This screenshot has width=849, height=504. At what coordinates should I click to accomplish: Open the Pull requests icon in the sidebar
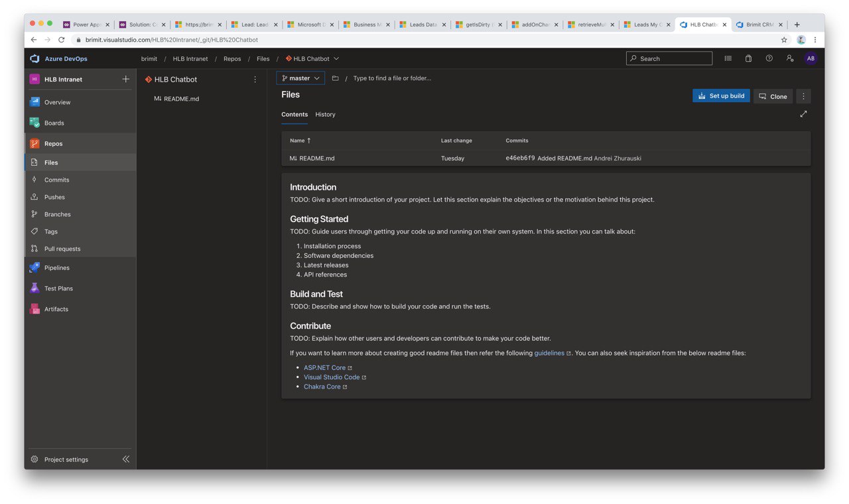click(x=34, y=249)
